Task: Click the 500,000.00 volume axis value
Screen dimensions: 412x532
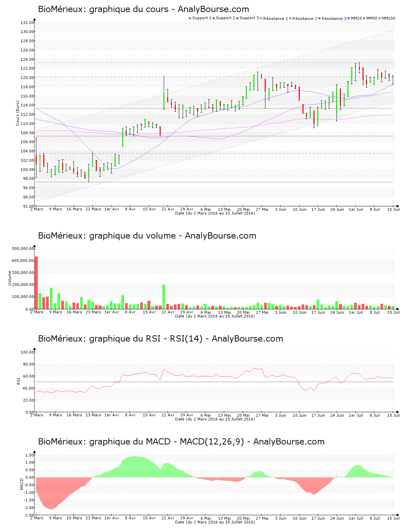Action: (x=23, y=248)
